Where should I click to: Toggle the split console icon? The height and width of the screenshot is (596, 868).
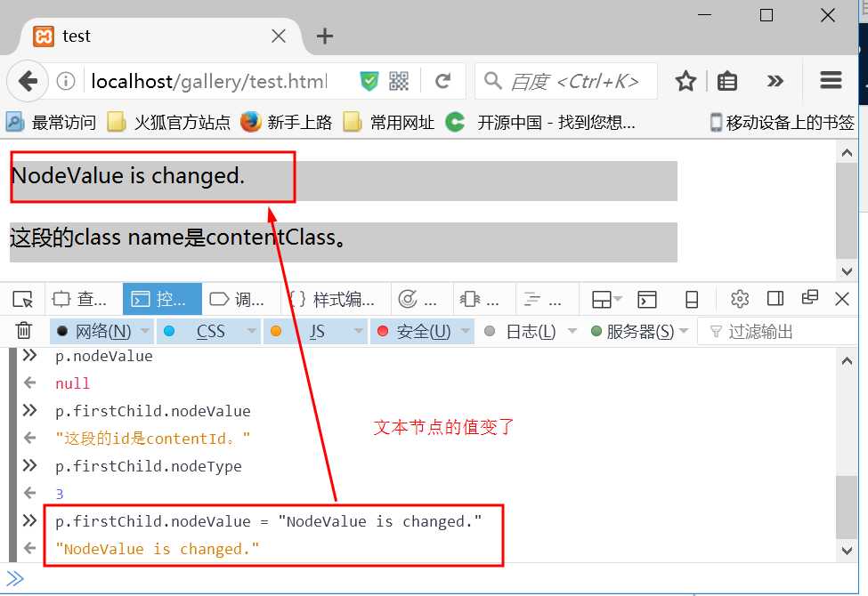pos(646,300)
